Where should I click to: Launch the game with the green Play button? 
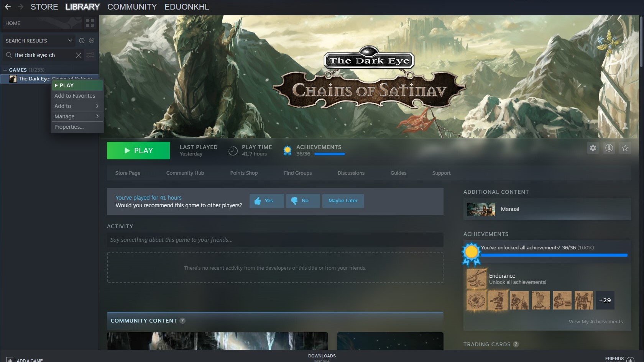pos(138,151)
